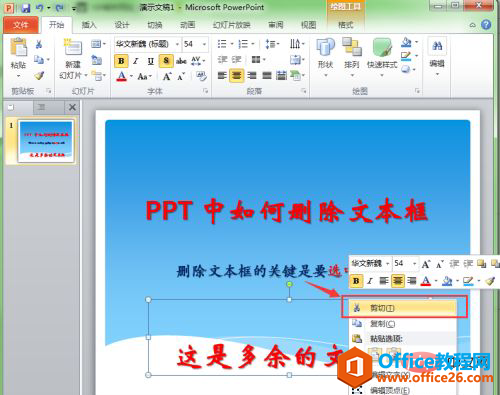
Task: Choose Edit Points (编辑顶点) in context menu
Action: [403, 390]
